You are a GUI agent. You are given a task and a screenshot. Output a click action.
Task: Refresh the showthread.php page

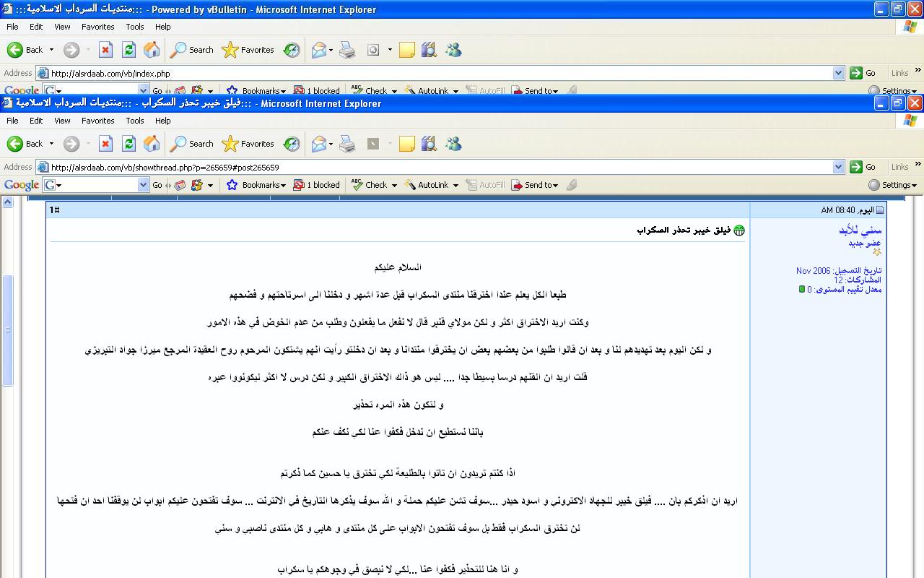point(128,144)
